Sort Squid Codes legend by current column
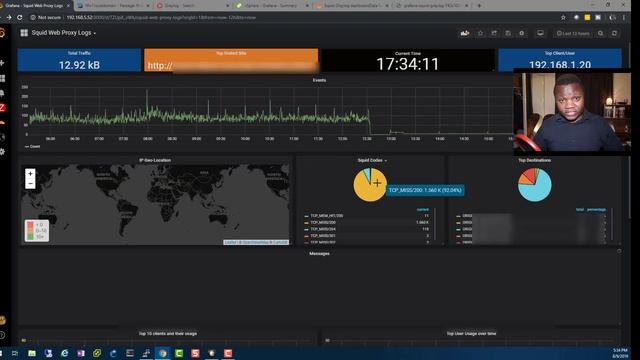640x360 pixels. pyautogui.click(x=422, y=209)
